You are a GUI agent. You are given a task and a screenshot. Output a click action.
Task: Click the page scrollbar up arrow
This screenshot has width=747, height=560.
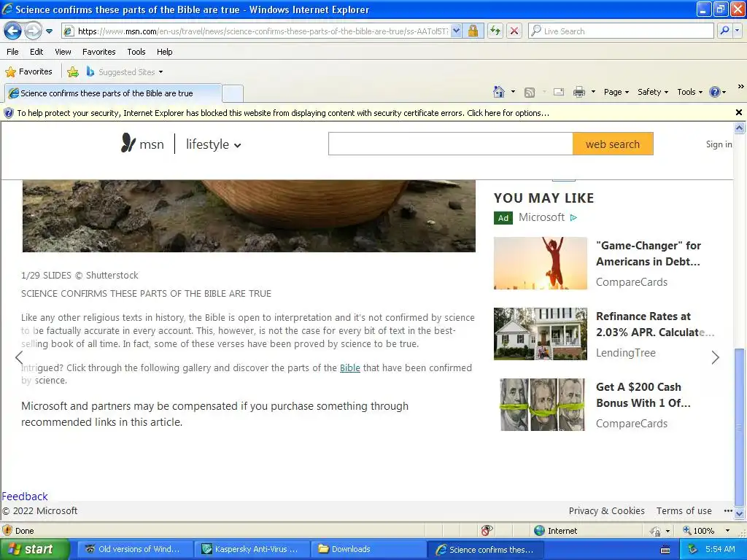[x=740, y=128]
